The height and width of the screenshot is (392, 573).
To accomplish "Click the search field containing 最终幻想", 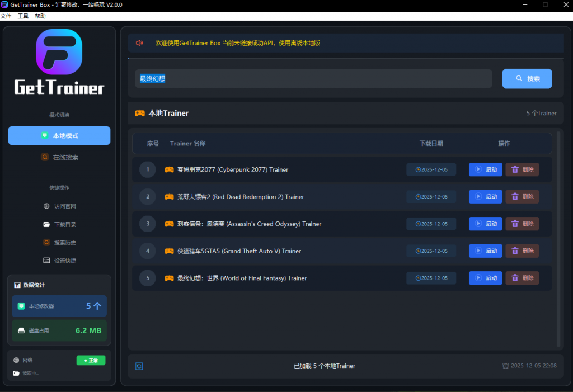I will (313, 79).
